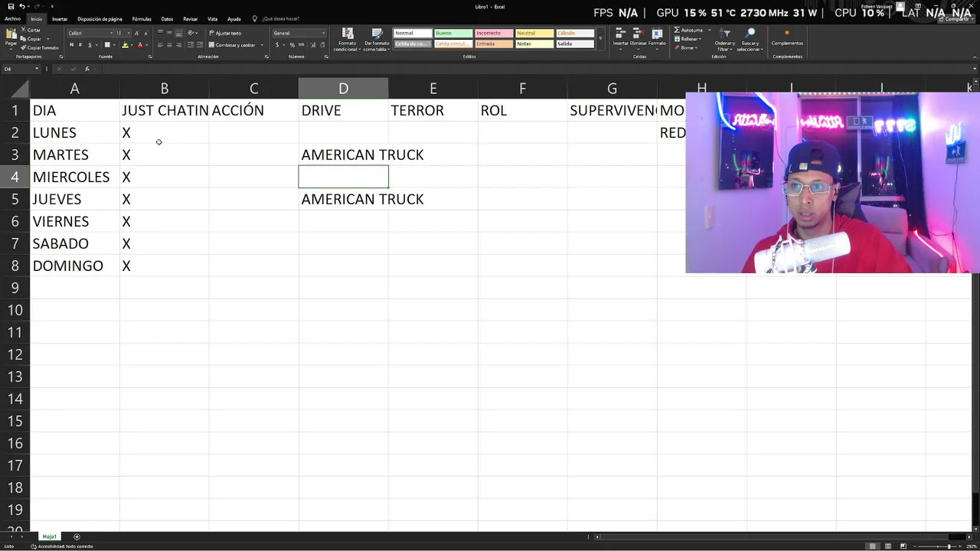Click Formato cells button
980x551 pixels.
[x=657, y=40]
